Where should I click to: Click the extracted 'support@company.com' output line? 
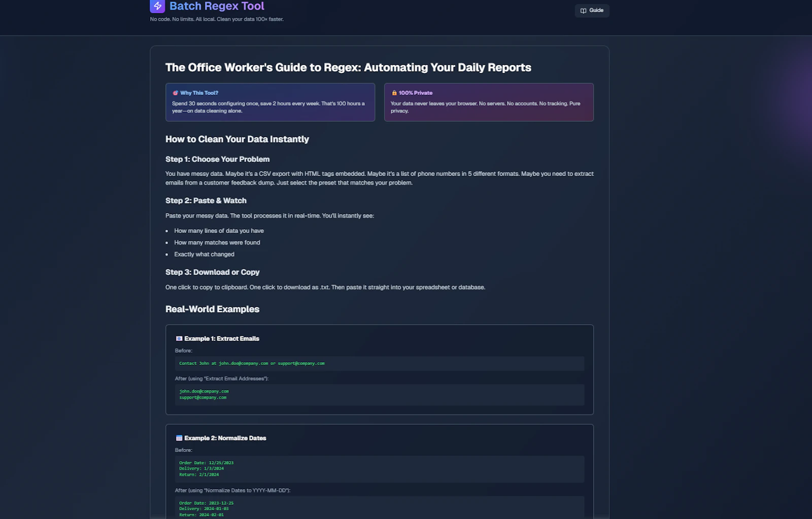coord(203,397)
